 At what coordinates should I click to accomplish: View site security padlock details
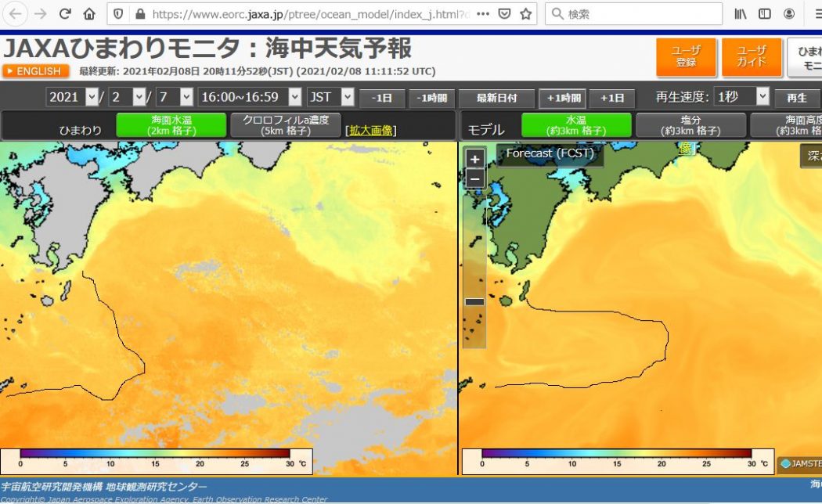[x=140, y=14]
